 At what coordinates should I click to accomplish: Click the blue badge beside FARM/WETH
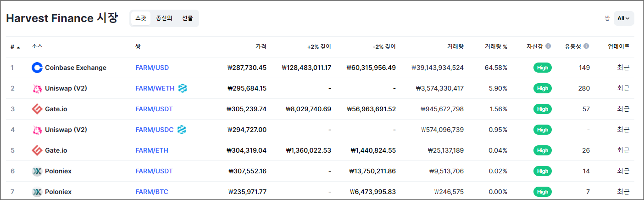(183, 88)
